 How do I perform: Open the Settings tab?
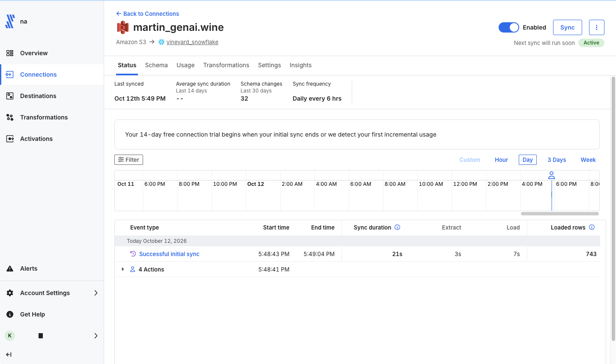(269, 65)
